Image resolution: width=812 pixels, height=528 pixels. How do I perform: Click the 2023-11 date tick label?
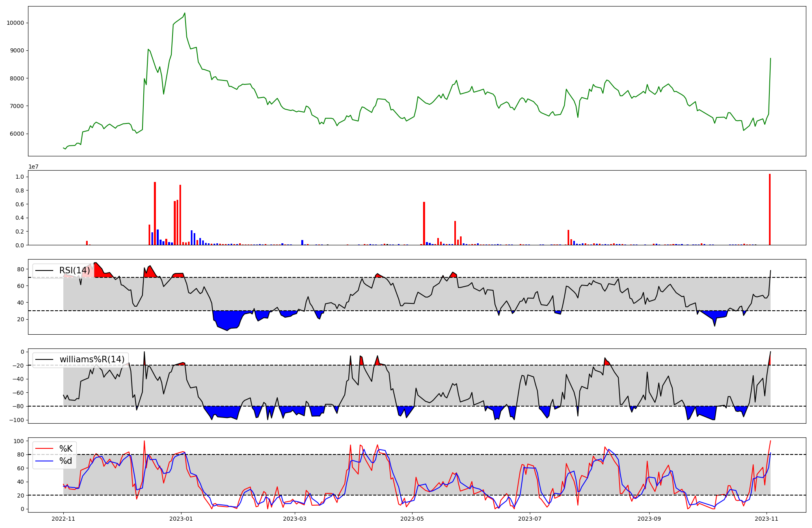pyautogui.click(x=767, y=519)
